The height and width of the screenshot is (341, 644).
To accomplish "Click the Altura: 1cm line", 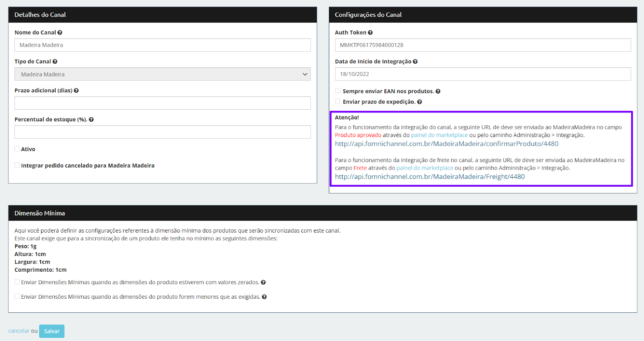I will pos(30,254).
